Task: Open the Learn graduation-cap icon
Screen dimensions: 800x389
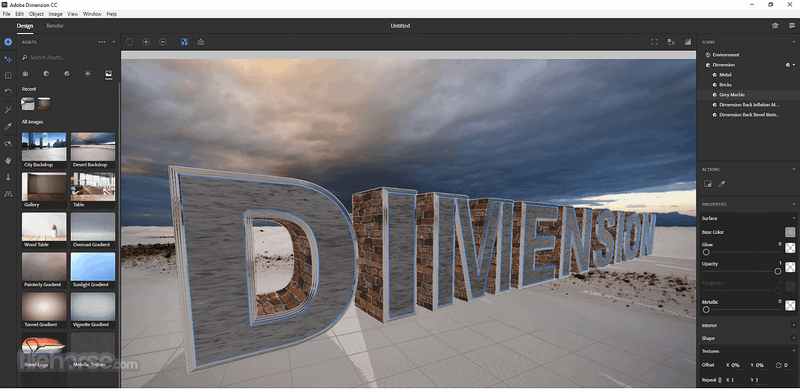Action: [x=775, y=26]
